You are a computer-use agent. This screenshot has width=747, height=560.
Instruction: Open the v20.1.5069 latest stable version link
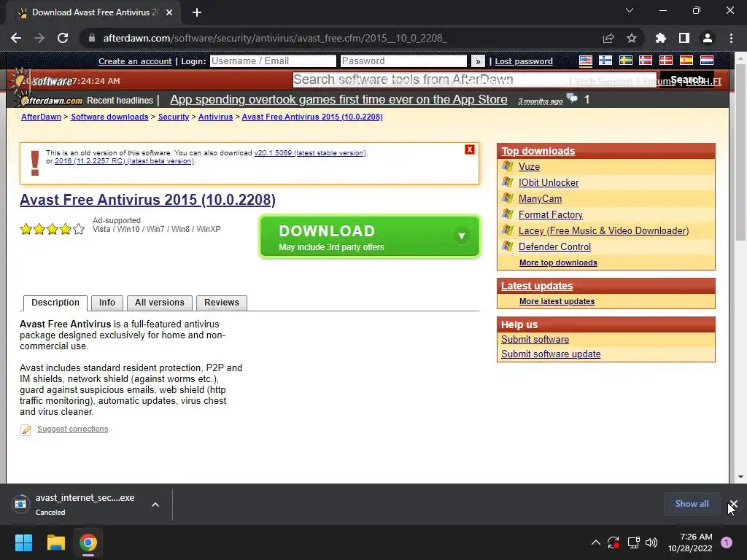(x=310, y=153)
